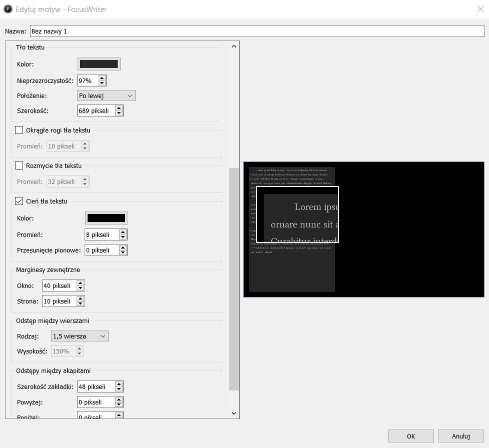Viewport: 489px width, 448px height.
Task: Increase the Nieprzezroczystość value with up arrow
Action: [102, 78]
